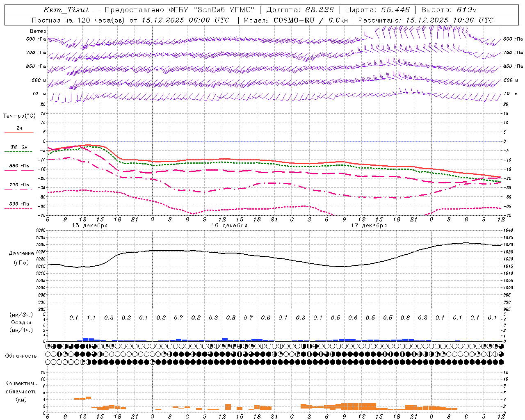This screenshot has width=525, height=420.
Task: Click the 'Td 2м' dew point legend entry
Action: coord(19,147)
